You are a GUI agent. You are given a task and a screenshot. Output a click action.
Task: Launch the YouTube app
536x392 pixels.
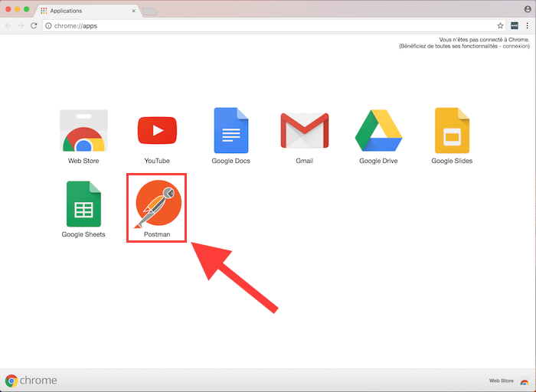tap(157, 131)
